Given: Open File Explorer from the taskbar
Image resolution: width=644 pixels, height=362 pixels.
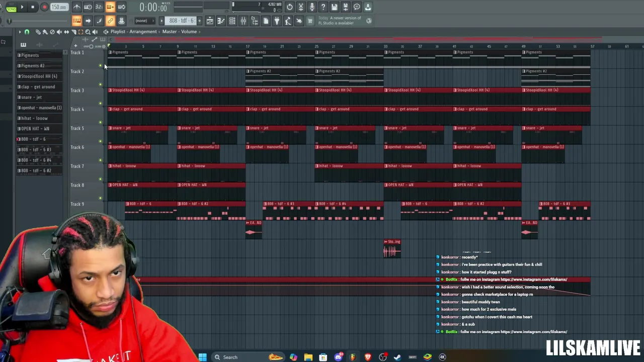Looking at the screenshot, I should pos(308,357).
